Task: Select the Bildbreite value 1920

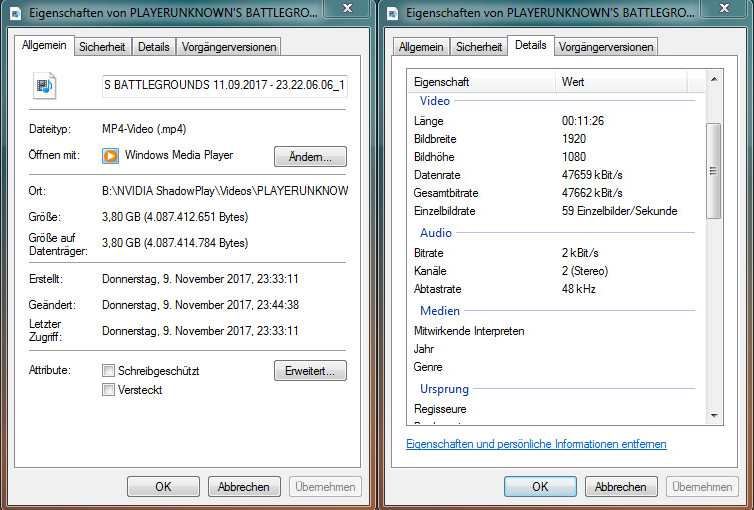Action: coord(574,139)
